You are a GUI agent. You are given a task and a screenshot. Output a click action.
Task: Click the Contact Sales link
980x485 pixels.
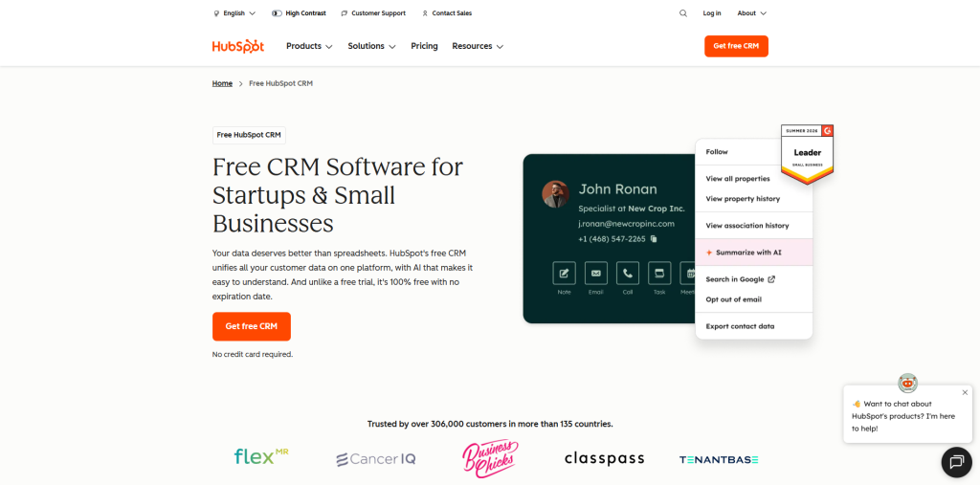pos(447,13)
